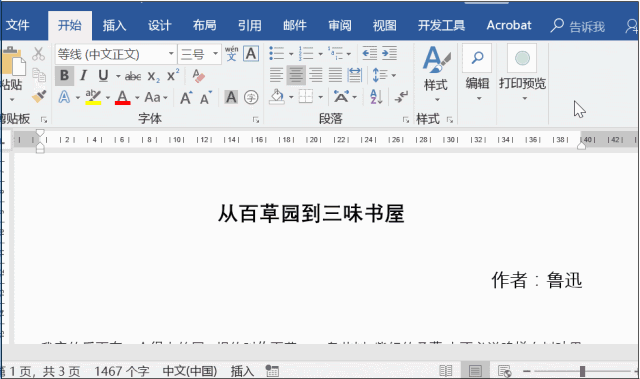The width and height of the screenshot is (640, 379).
Task: Justify paragraph text
Action: (335, 75)
